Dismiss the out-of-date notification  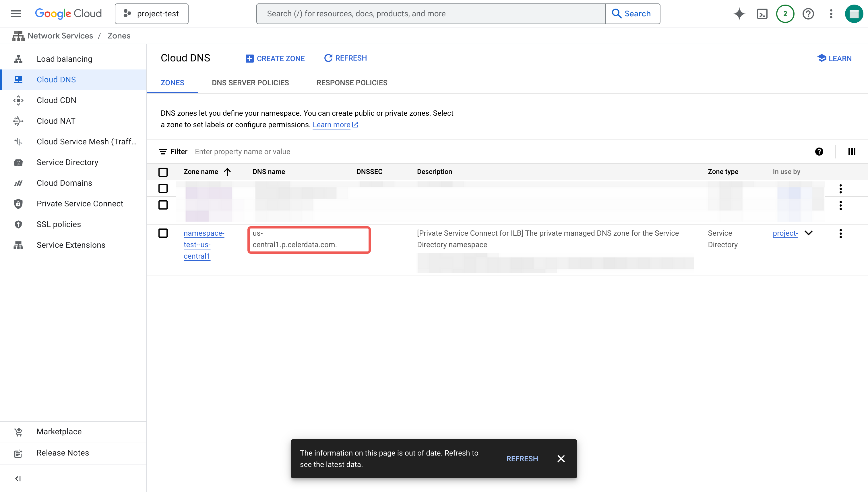[x=561, y=458]
